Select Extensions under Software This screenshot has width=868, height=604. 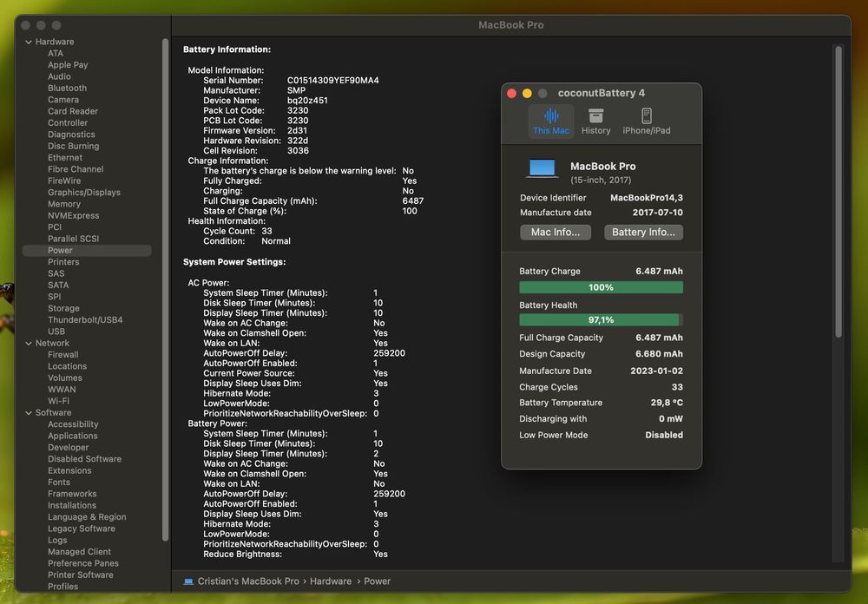(69, 471)
